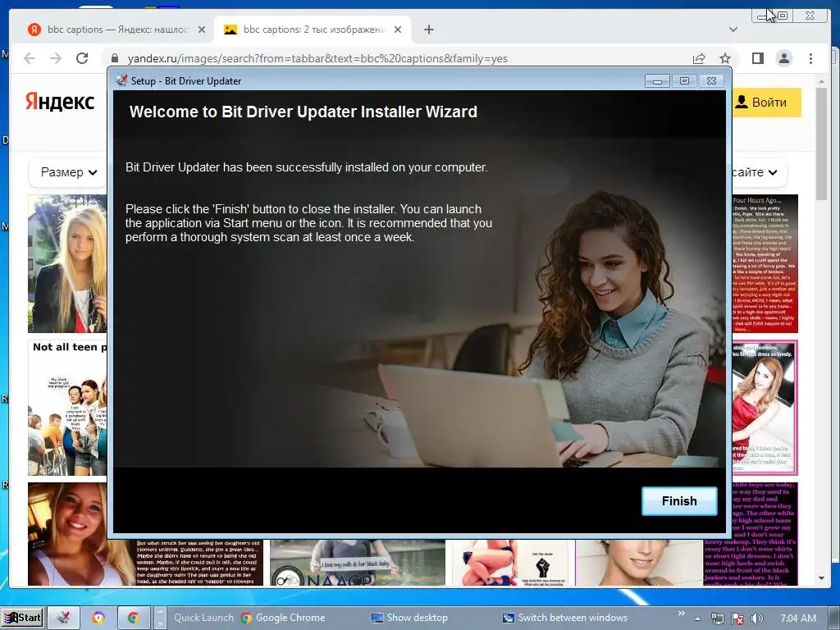
Task: Open a new Chrome tab
Action: tap(428, 30)
